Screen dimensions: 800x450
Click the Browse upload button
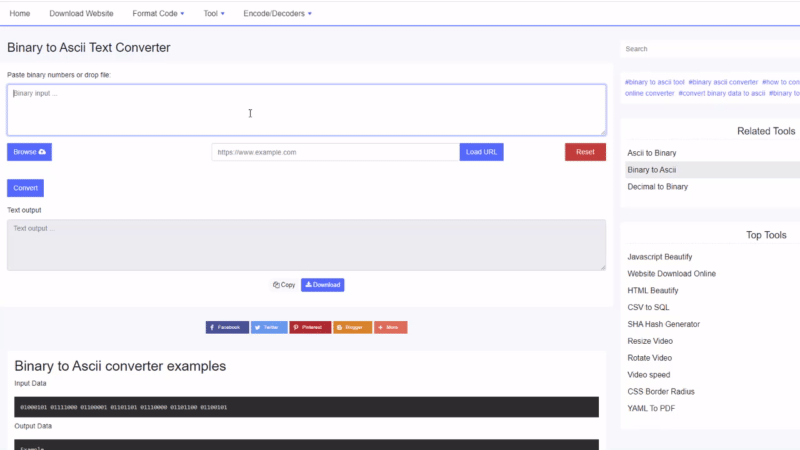pyautogui.click(x=29, y=152)
